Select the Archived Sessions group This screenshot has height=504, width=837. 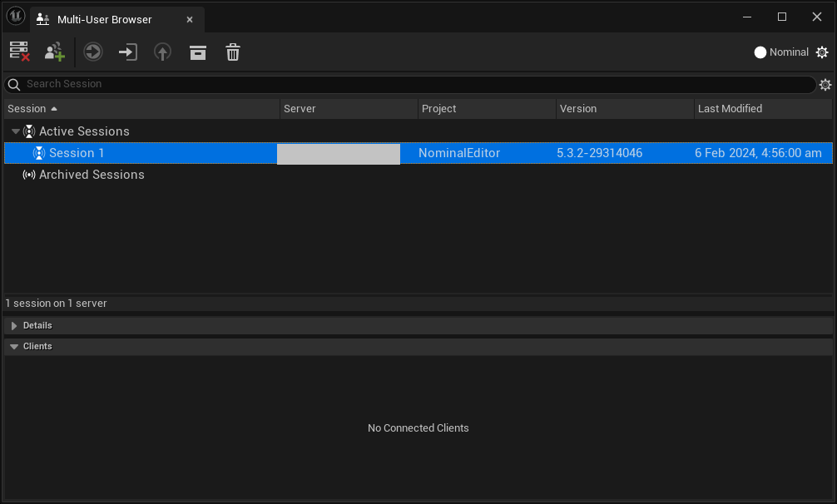[x=92, y=175]
